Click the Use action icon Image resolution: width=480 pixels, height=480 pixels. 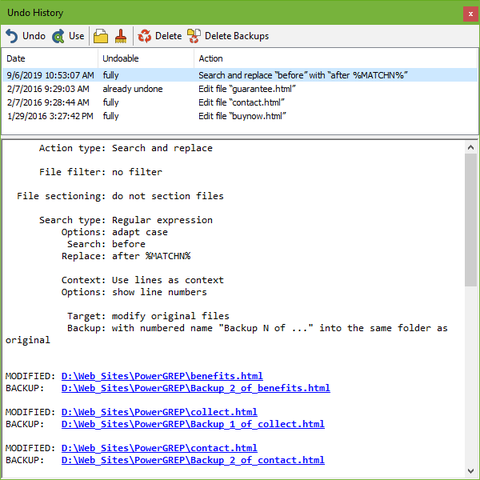click(58, 36)
